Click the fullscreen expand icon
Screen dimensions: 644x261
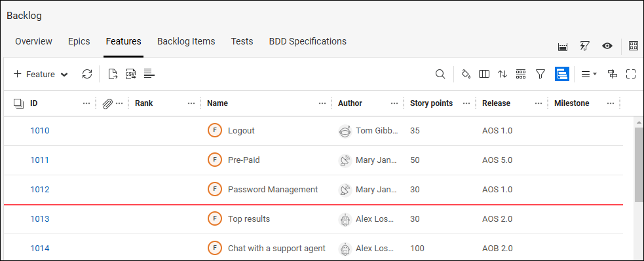(x=631, y=75)
